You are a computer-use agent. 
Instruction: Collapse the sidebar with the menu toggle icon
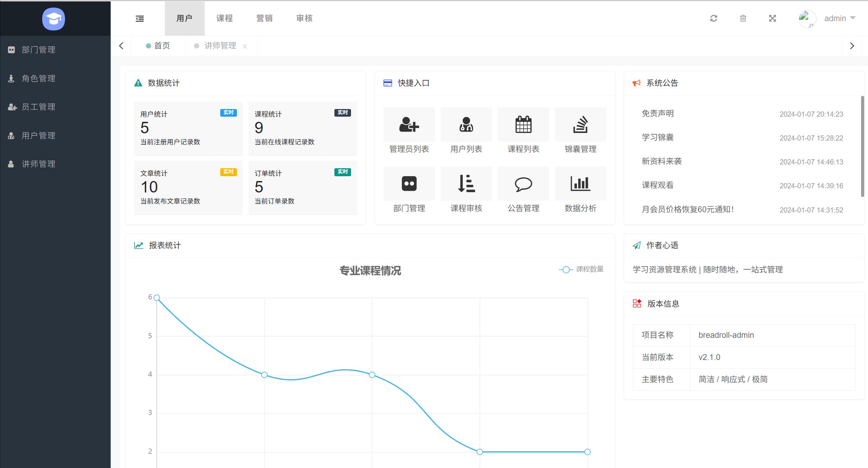[140, 19]
